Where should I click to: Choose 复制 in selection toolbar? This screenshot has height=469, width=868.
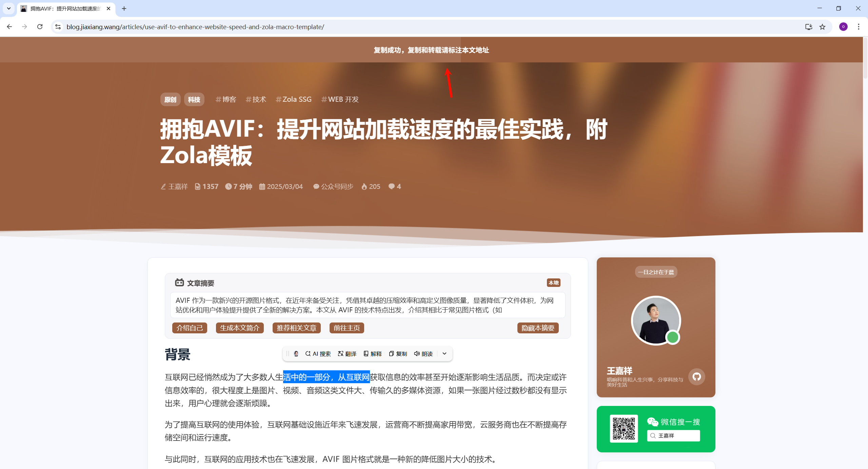click(x=398, y=354)
